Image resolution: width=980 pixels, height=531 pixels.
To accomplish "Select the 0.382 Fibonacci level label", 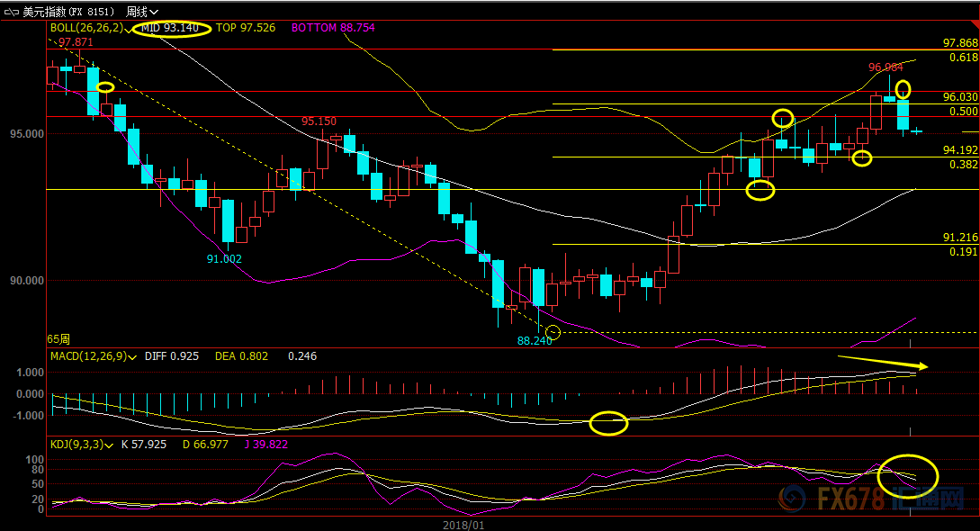I will tap(963, 165).
